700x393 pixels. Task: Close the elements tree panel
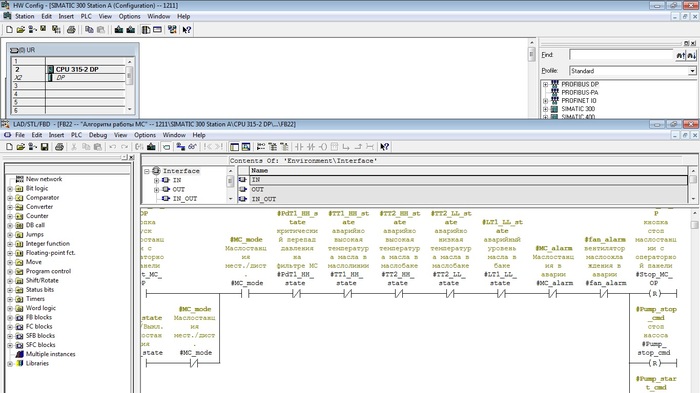pos(132,157)
